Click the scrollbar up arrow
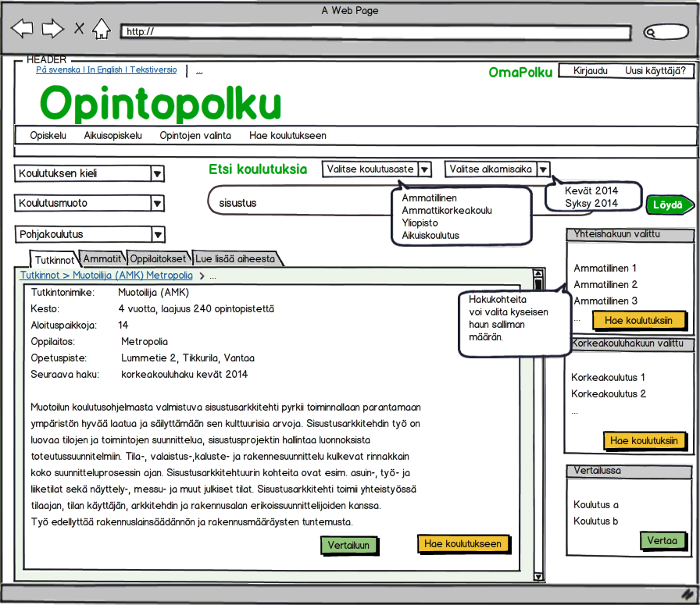Screen dimensions: 700x605 (x=538, y=273)
